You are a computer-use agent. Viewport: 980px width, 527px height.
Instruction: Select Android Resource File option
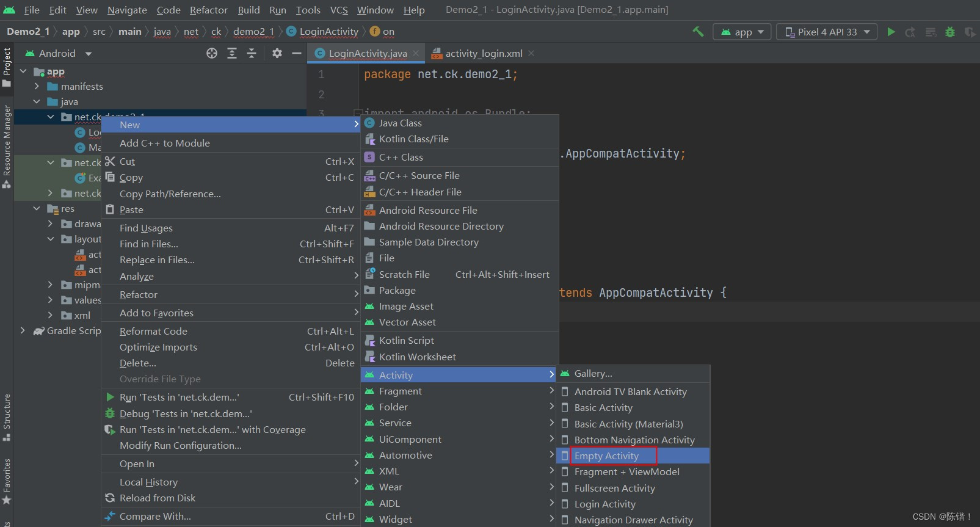[460, 210]
